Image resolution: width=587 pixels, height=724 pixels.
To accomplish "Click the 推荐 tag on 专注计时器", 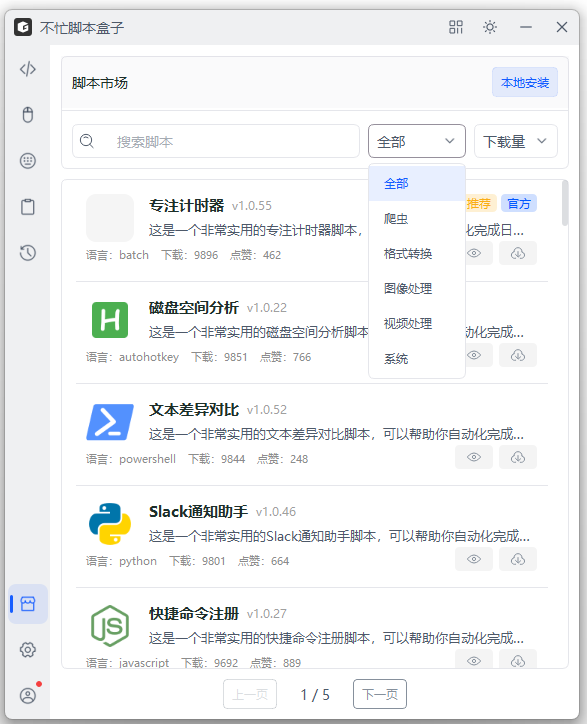I will click(x=479, y=203).
